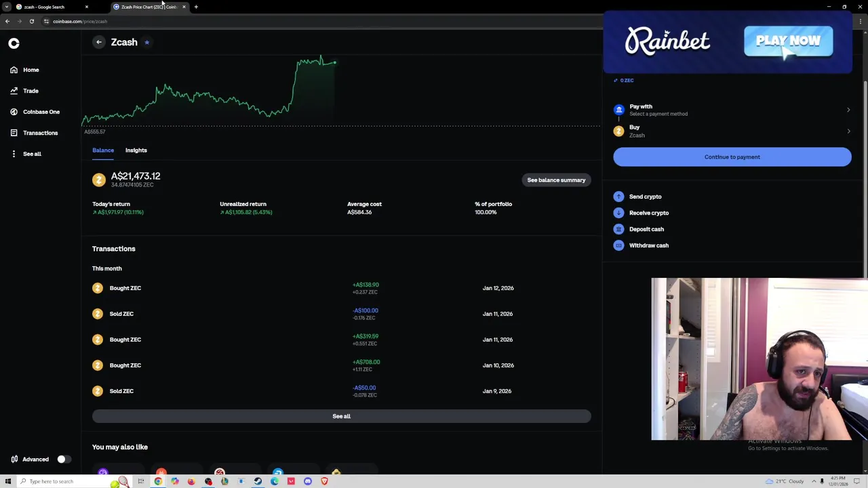This screenshot has width=868, height=488.
Task: Open Firefox from the taskbar
Action: click(x=191, y=481)
